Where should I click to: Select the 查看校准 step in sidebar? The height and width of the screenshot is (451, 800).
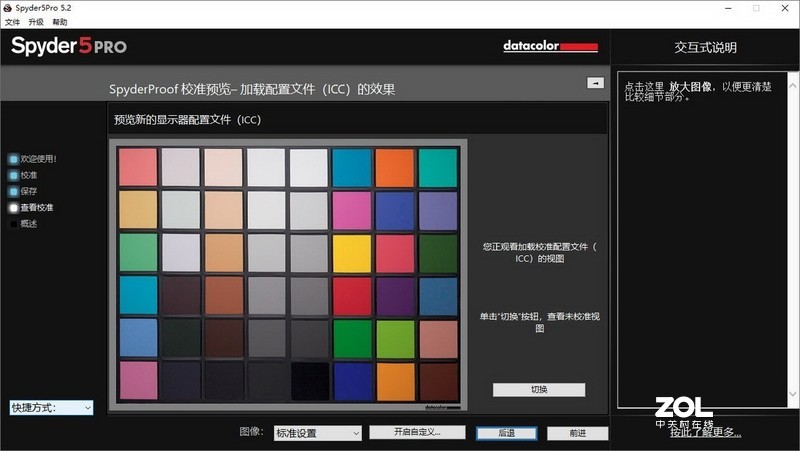pyautogui.click(x=32, y=208)
